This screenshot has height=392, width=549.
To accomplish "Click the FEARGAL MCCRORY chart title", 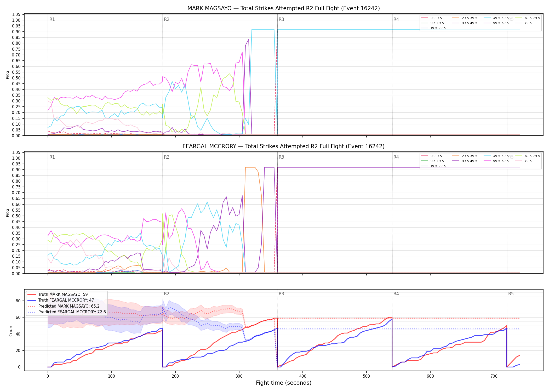I will click(x=284, y=146).
